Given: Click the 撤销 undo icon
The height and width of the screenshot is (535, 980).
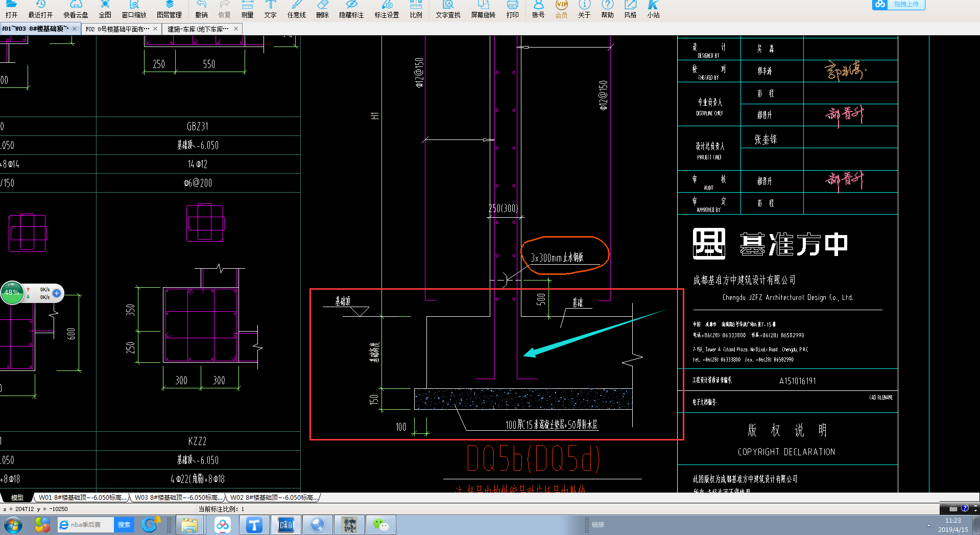Looking at the screenshot, I should (201, 9).
